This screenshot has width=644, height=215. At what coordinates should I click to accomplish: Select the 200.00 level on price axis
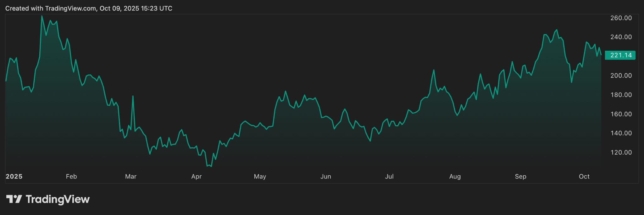click(621, 76)
